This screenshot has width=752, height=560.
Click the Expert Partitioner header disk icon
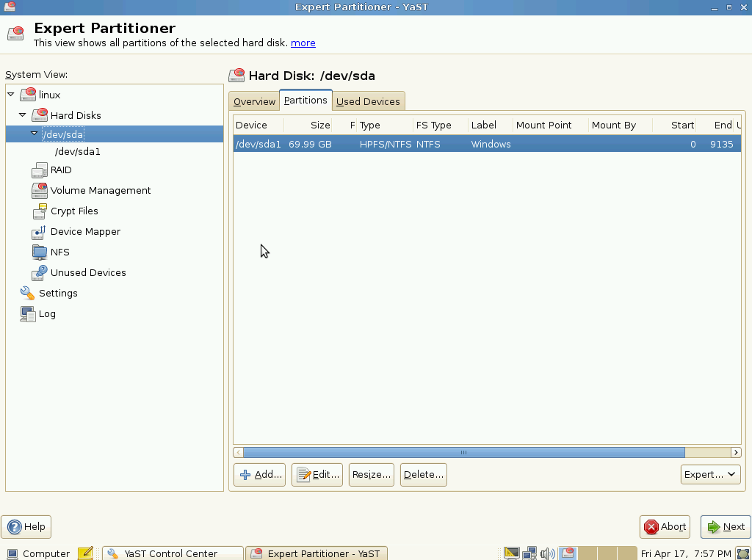point(16,34)
